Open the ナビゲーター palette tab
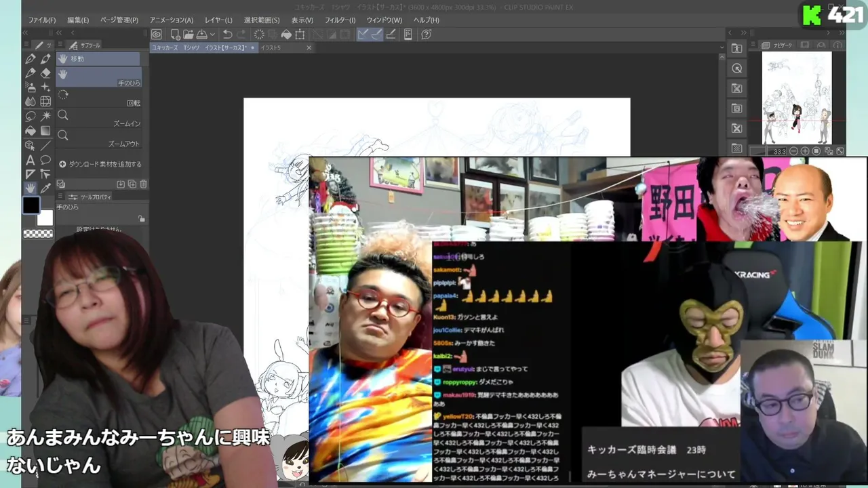868x488 pixels. [777, 45]
